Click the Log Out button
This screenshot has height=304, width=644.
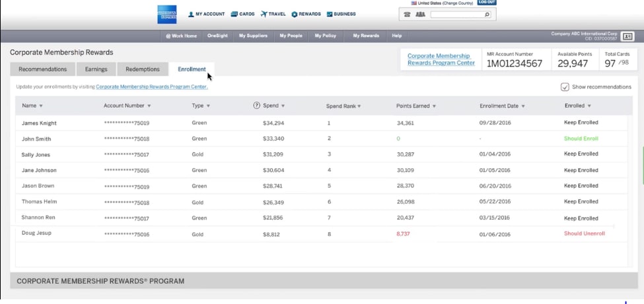tap(487, 3)
